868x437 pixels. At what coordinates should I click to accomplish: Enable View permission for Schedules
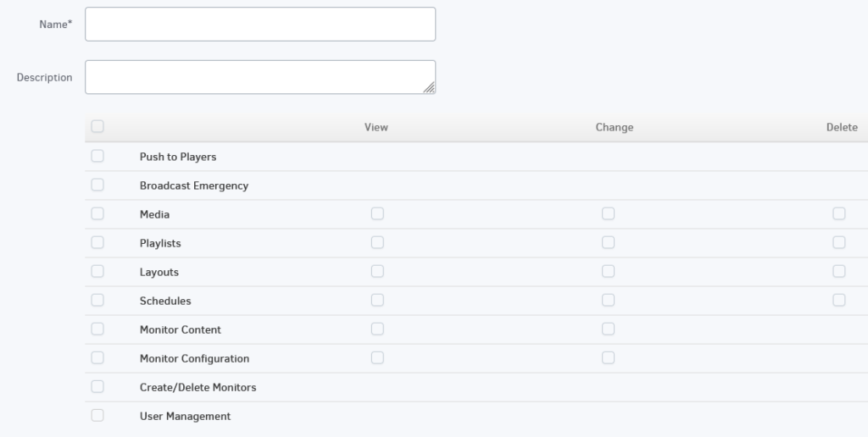point(377,300)
